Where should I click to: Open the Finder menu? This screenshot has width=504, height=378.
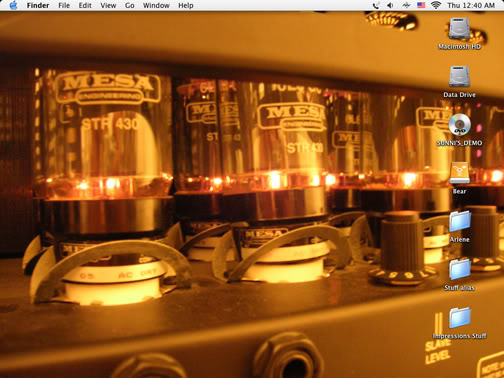pos(38,5)
